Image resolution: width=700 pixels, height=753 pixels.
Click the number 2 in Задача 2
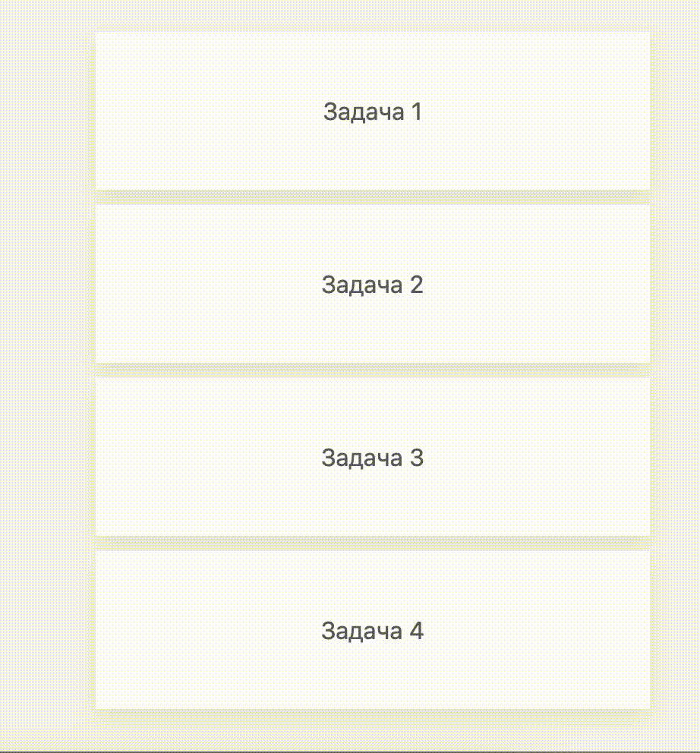pos(416,285)
